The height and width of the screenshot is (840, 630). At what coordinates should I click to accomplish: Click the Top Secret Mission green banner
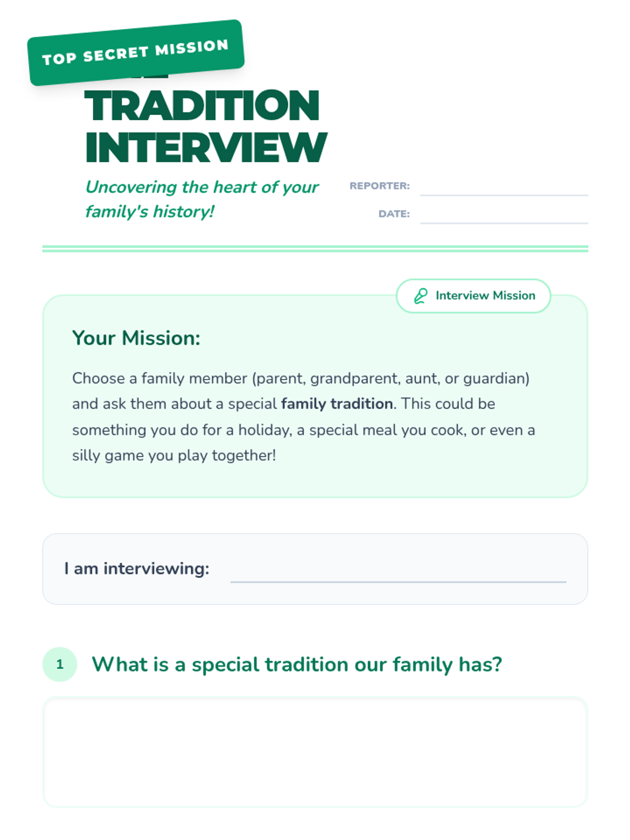coord(136,52)
